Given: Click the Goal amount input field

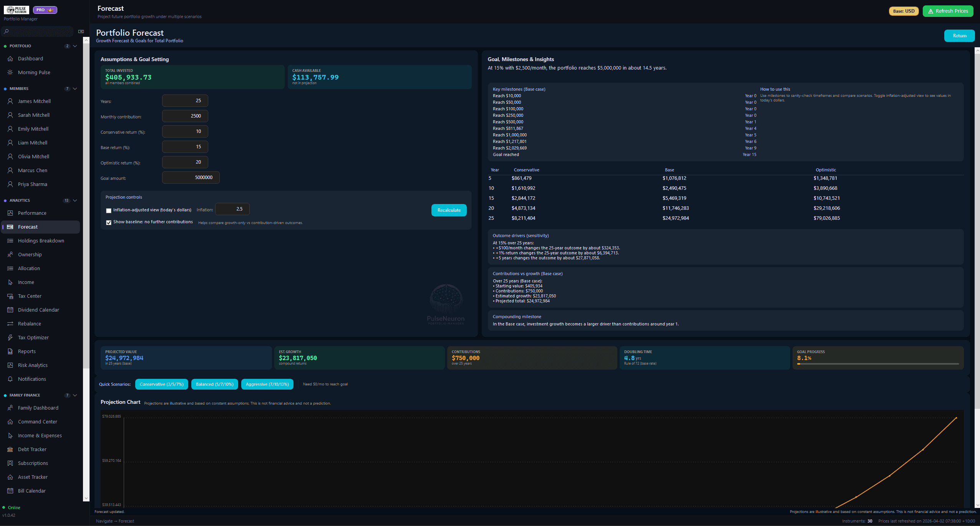Looking at the screenshot, I should [191, 178].
